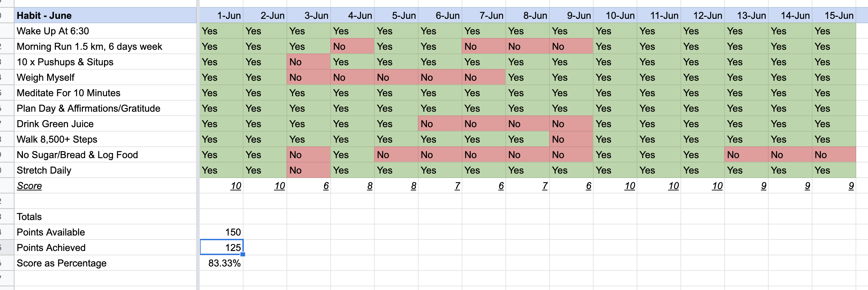Select the Habit - June header cell

tap(105, 15)
